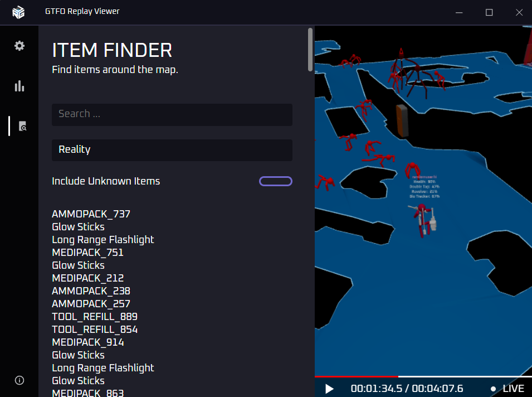
Task: Close the GTFO Replay Viewer window
Action: pos(519,13)
